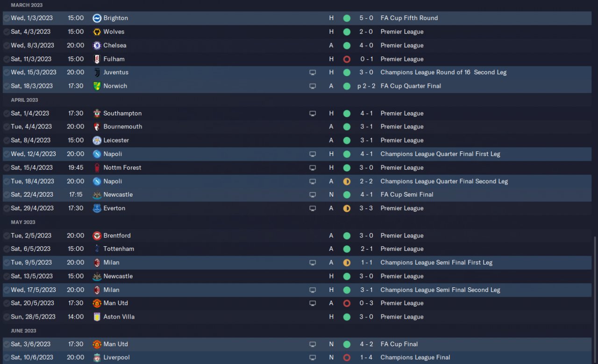Click the Brighton club crest icon
The width and height of the screenshot is (598, 364).
point(97,18)
